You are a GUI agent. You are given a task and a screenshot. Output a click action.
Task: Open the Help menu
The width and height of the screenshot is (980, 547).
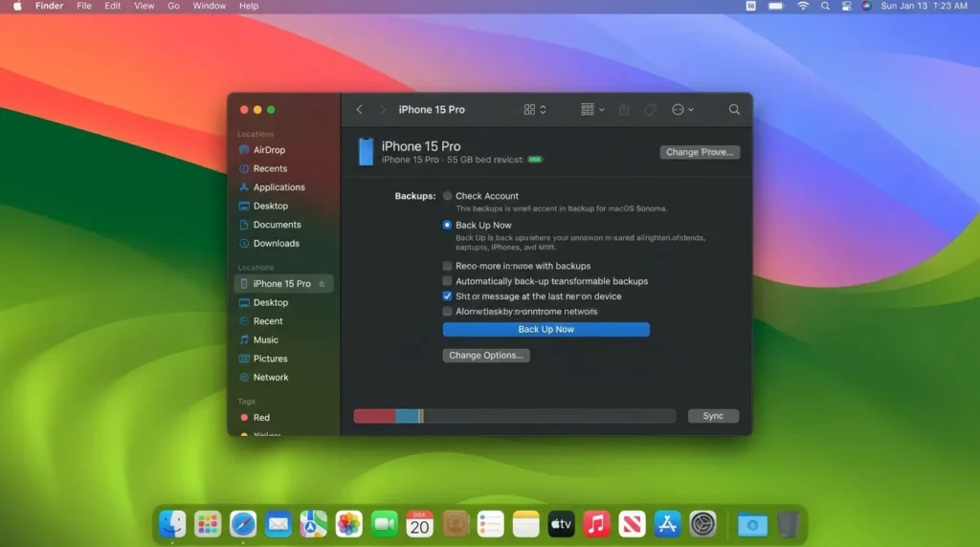249,7
